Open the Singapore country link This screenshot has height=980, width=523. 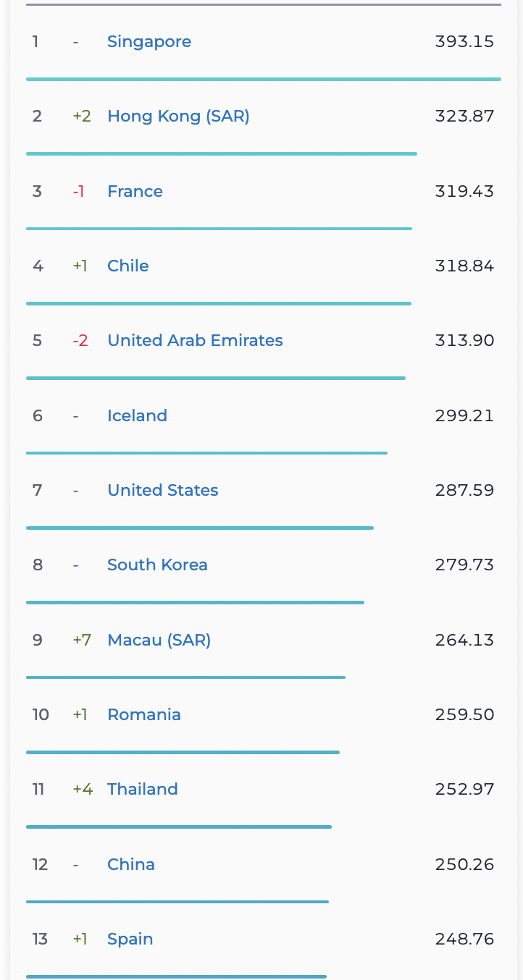point(149,42)
